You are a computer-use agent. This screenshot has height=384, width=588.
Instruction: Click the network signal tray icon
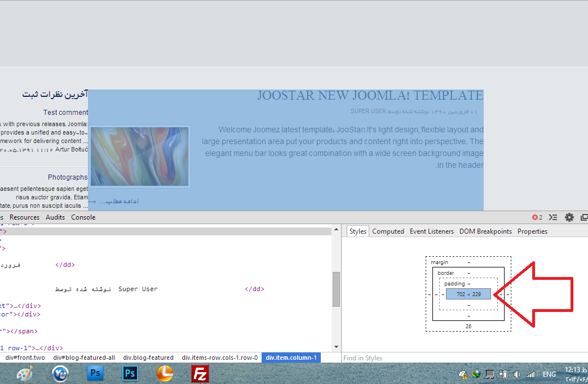530,374
